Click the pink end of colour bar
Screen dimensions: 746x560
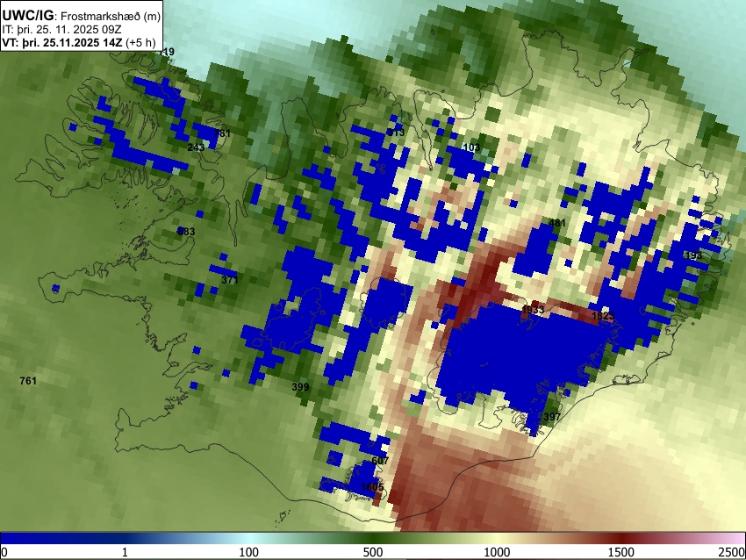[736, 538]
